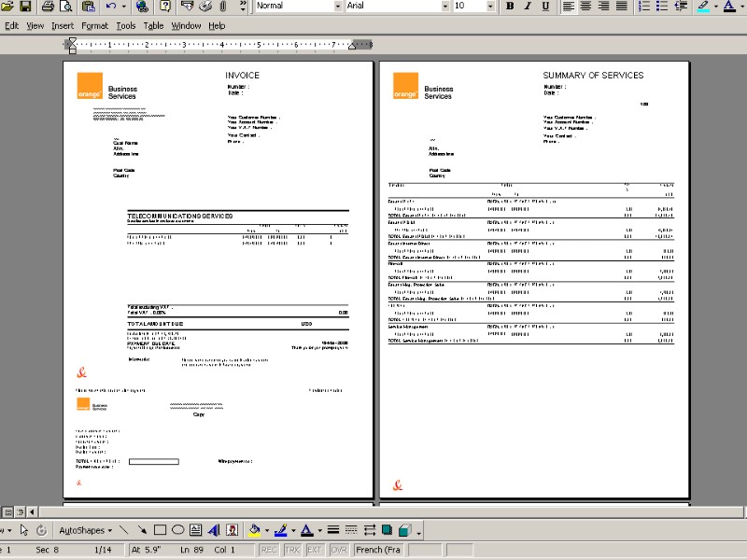The image size is (747, 560).
Task: Select the Rectangle drawing tool
Action: tap(160, 530)
